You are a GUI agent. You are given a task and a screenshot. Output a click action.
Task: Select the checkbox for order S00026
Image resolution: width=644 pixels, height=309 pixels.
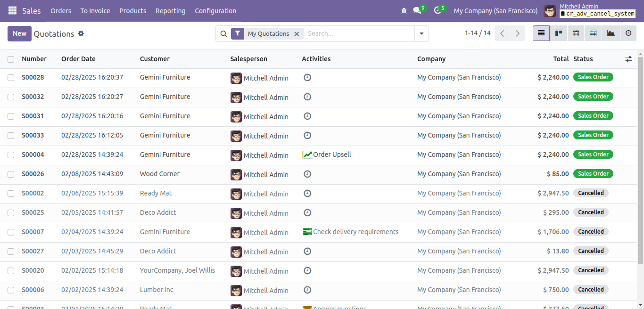click(x=11, y=174)
